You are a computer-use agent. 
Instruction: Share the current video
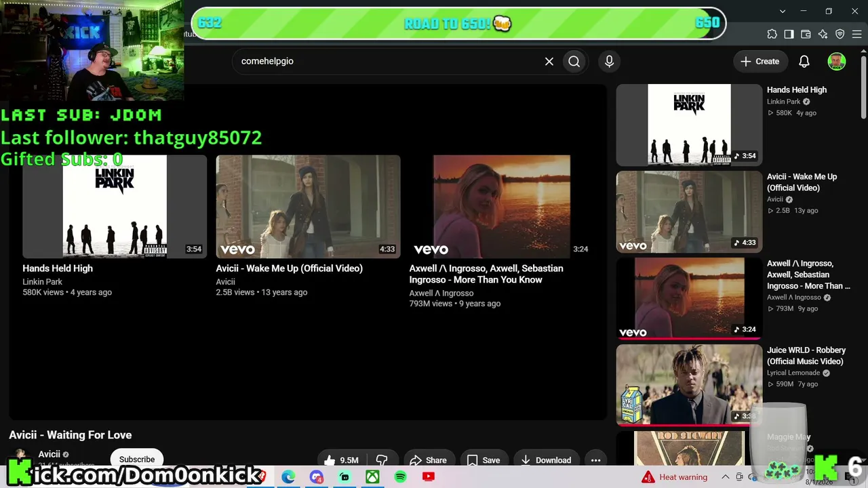coord(429,460)
